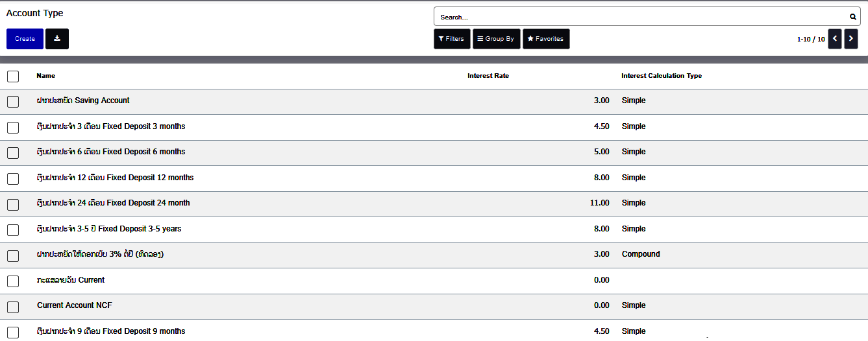The width and height of the screenshot is (868, 341).
Task: Open the Fixed Deposit 24 month record
Action: coord(114,203)
